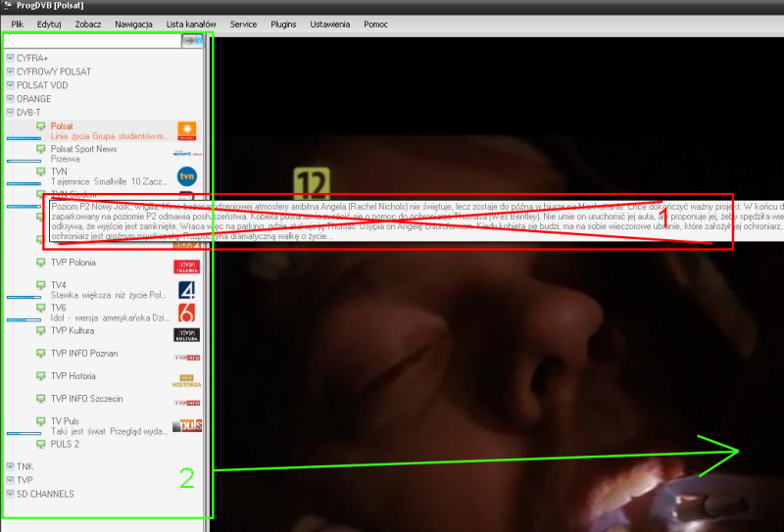784x532 pixels.
Task: Click the search arrow button above channel list
Action: pyautogui.click(x=192, y=41)
